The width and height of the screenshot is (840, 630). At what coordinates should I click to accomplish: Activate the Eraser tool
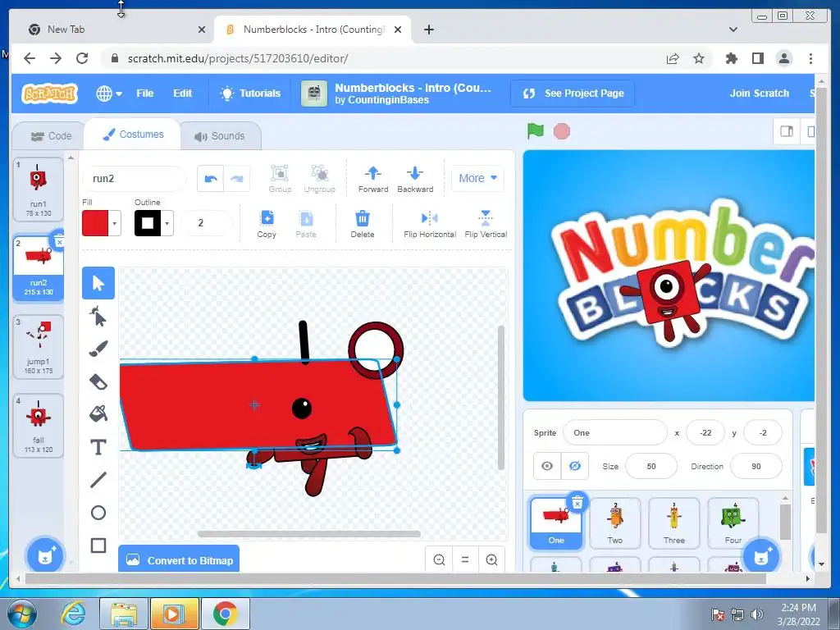click(98, 382)
